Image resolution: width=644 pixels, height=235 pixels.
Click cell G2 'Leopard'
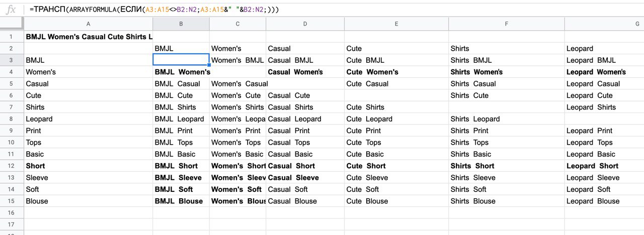click(604, 48)
